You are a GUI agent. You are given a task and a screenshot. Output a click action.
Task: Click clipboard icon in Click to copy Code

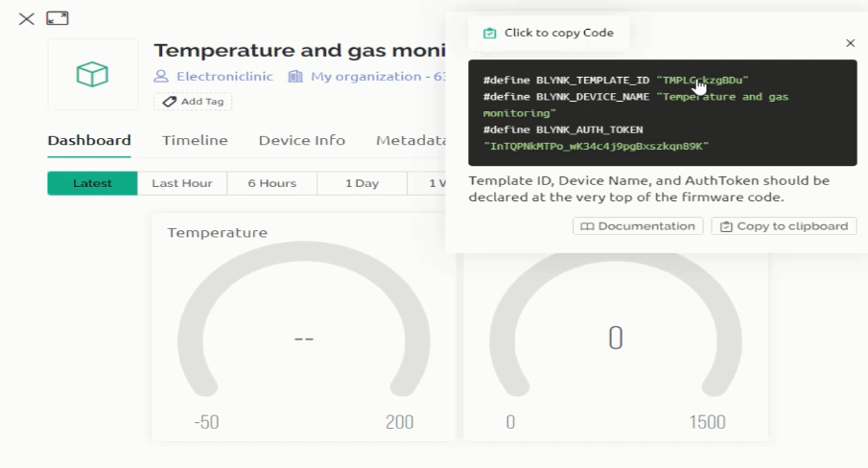(x=489, y=34)
